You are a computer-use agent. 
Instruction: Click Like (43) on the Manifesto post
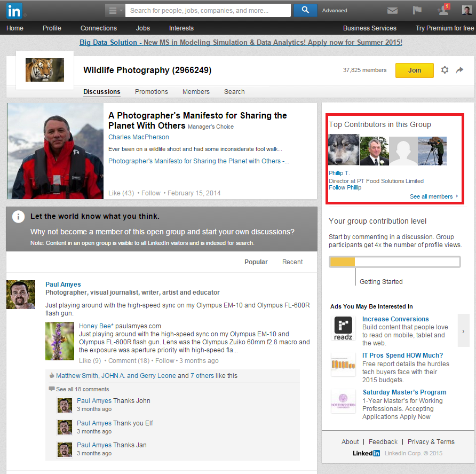121,193
